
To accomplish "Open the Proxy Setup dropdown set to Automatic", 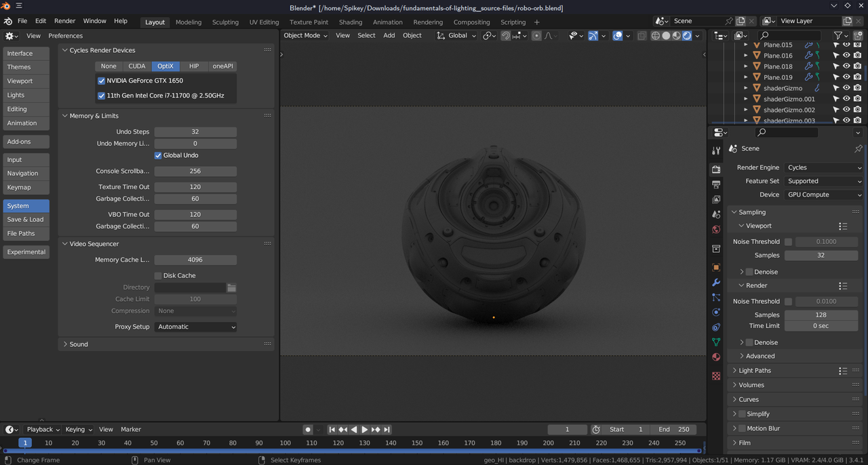I will coord(196,327).
